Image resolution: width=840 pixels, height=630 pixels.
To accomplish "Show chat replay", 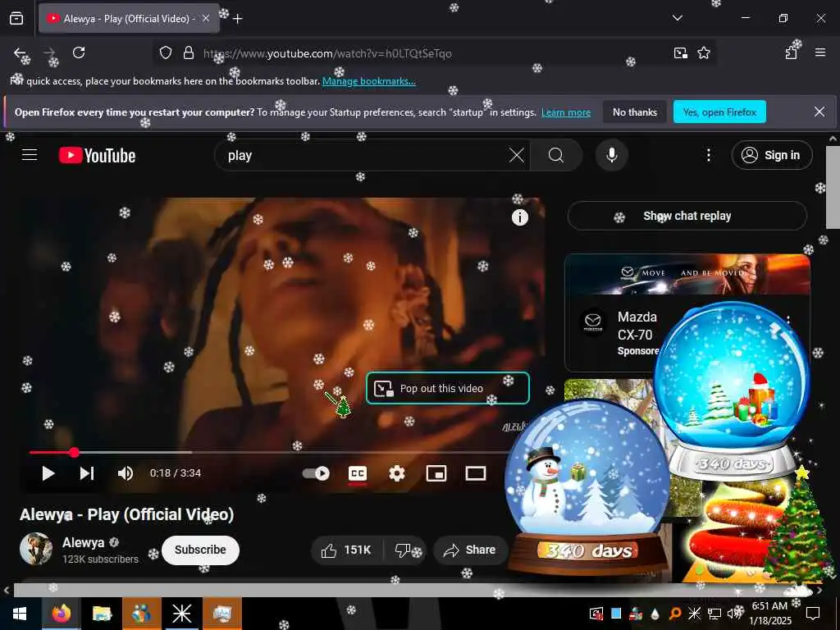I will [x=687, y=216].
